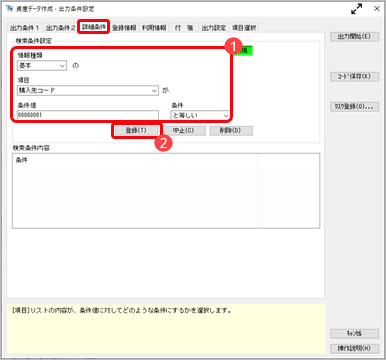Screen dimensions: 386x360
Task: Open the 出力設定 tab
Action: [x=214, y=28]
